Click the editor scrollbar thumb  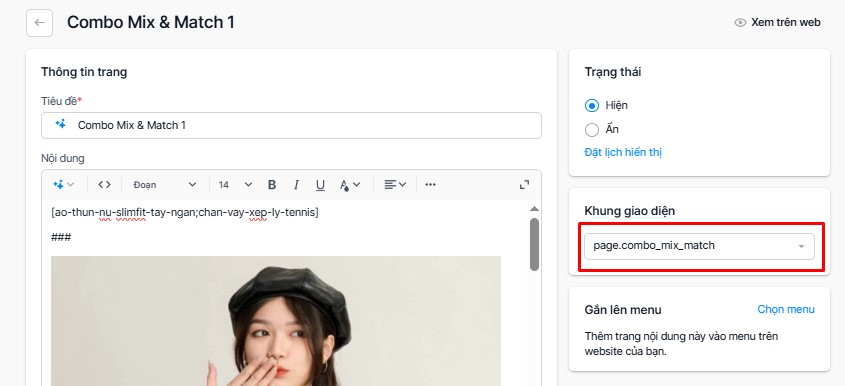[534, 244]
